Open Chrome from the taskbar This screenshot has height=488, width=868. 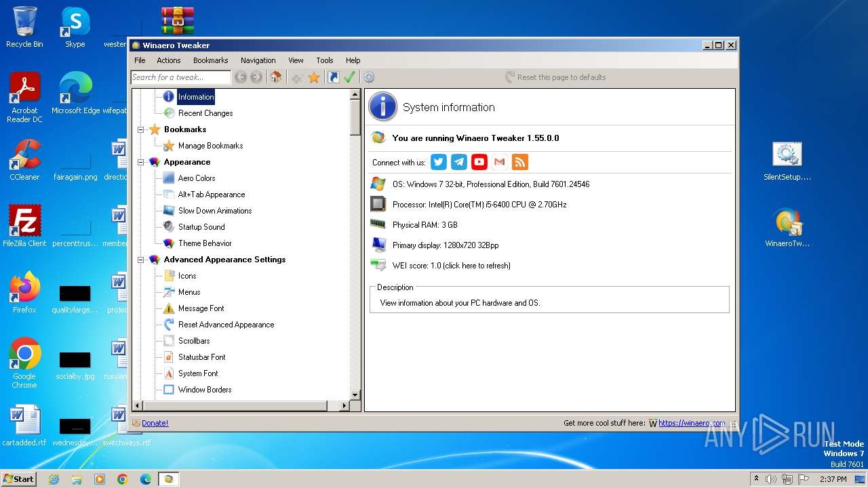coord(123,479)
